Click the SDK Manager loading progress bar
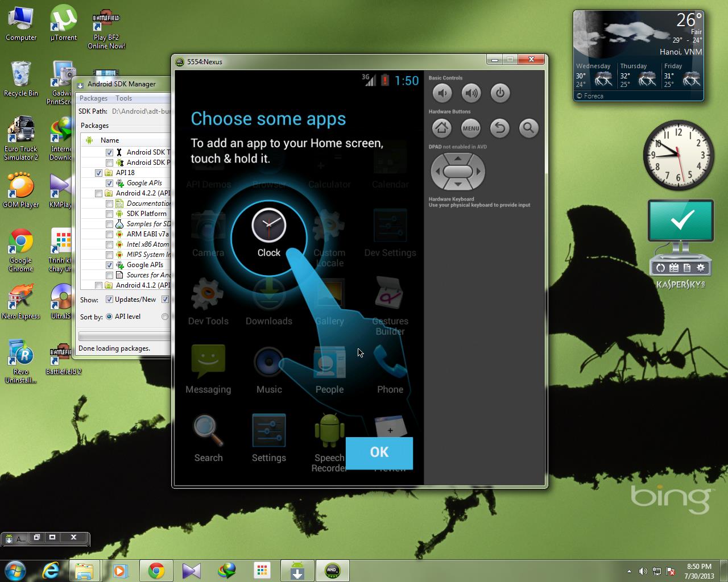The image size is (728, 582). point(124,336)
